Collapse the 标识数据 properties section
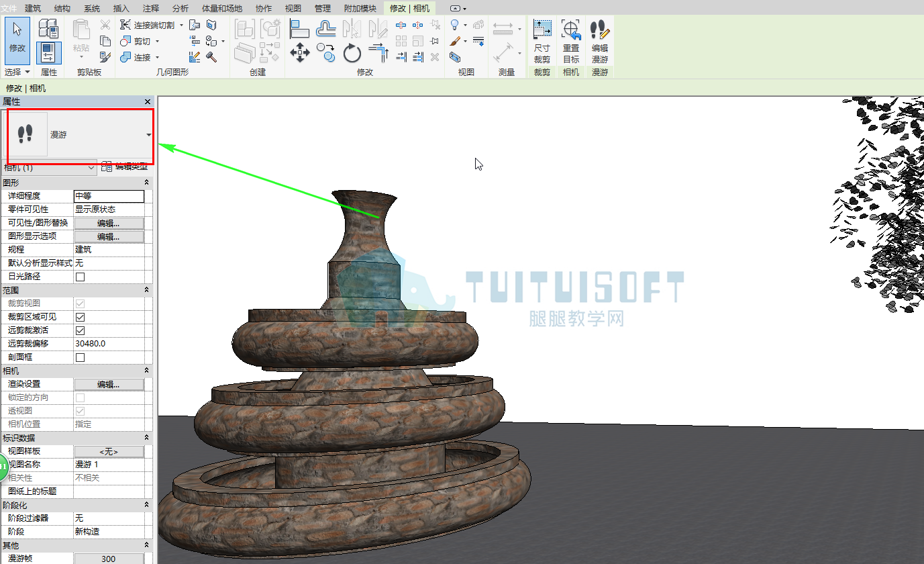 pyautogui.click(x=146, y=438)
